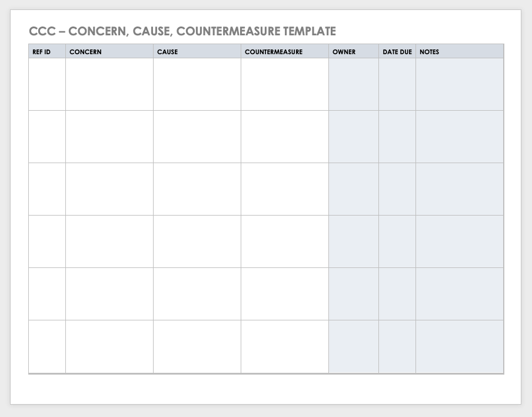Click the first row Countermeasure cell
The image size is (532, 417).
(x=285, y=84)
